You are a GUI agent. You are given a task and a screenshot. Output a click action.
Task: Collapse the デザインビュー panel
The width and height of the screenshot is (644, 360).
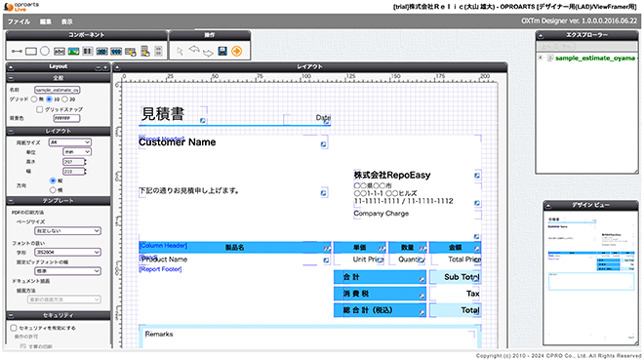[548, 205]
